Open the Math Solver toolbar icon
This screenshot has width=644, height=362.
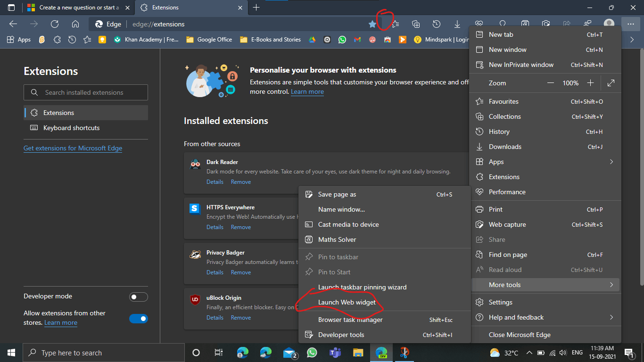(x=525, y=23)
